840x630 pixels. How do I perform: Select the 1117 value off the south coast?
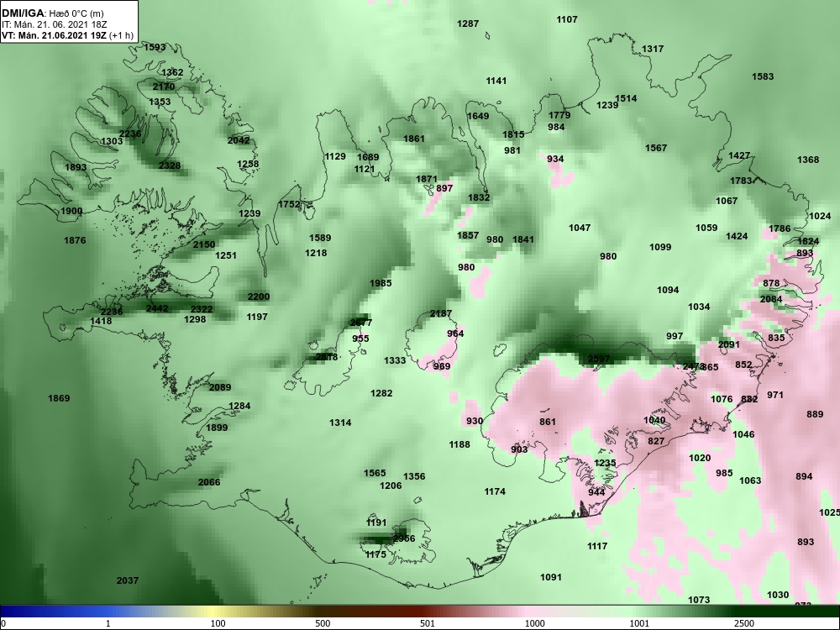pyautogui.click(x=597, y=546)
